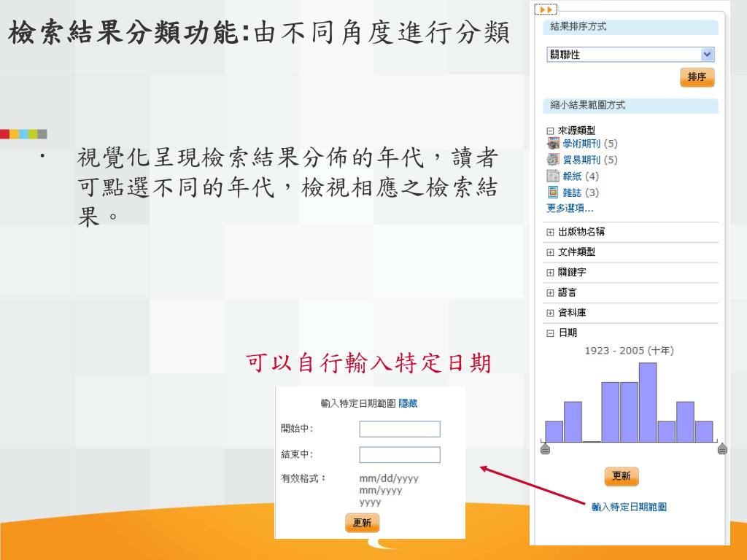Screen dimensions: 747x560
Task: Click the 結束中 end date field
Action: coord(400,454)
